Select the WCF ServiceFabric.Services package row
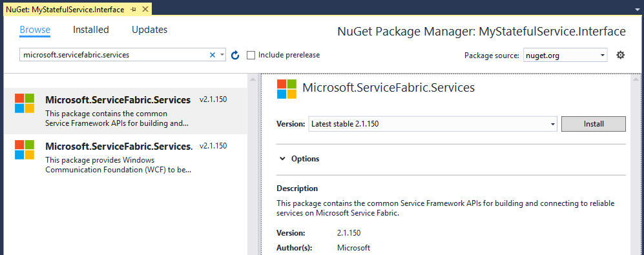This screenshot has width=644, height=255. tap(125, 158)
